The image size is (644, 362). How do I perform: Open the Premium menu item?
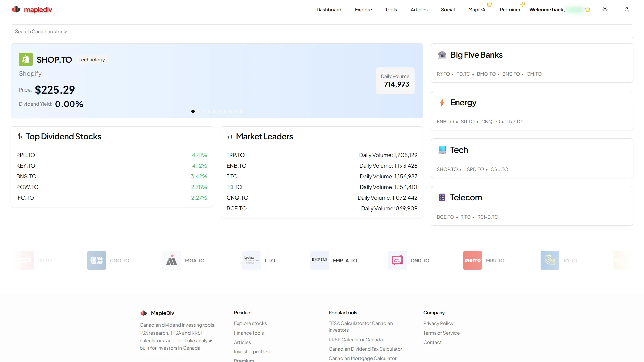(510, 10)
